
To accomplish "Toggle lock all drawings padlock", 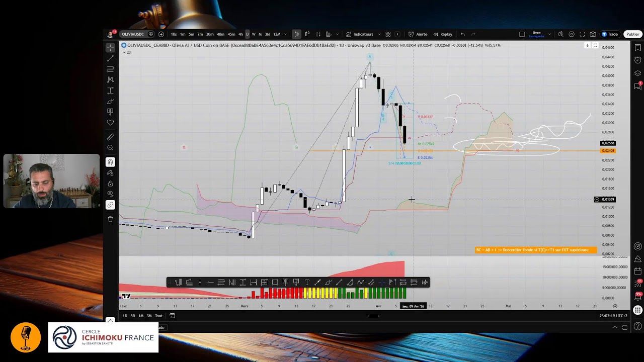I will coord(110,184).
